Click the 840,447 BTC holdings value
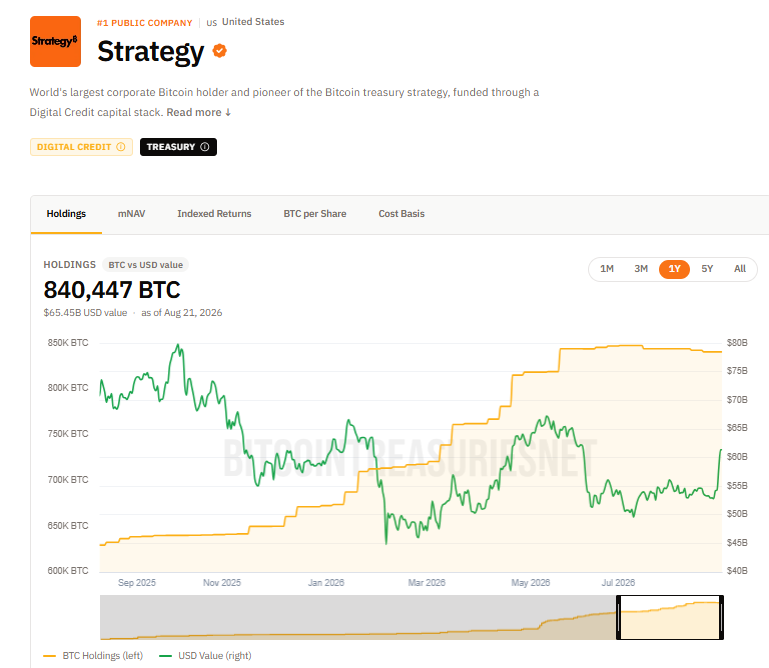Viewport: 769px width, 668px height. point(112,290)
